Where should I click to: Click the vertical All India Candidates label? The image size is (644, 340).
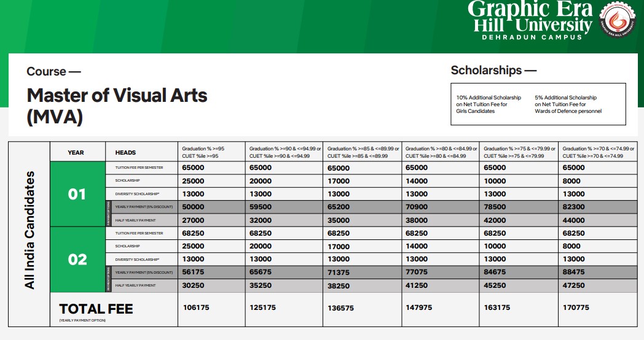[x=29, y=230]
